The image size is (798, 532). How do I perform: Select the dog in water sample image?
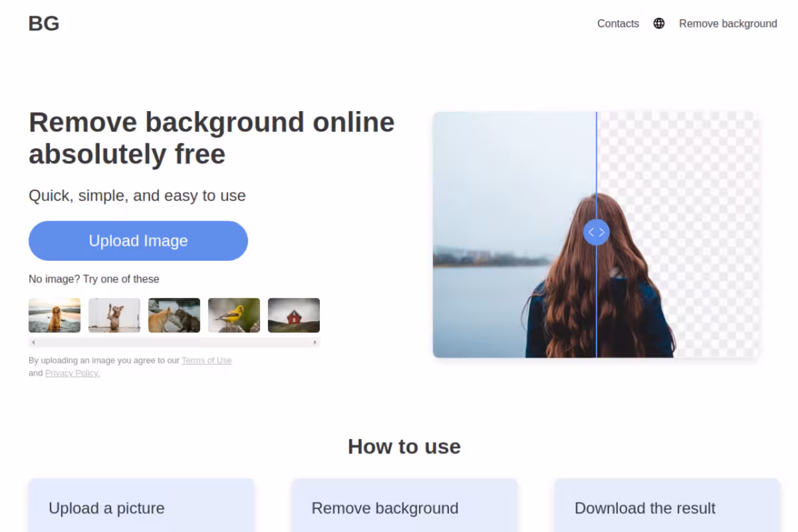tap(55, 315)
